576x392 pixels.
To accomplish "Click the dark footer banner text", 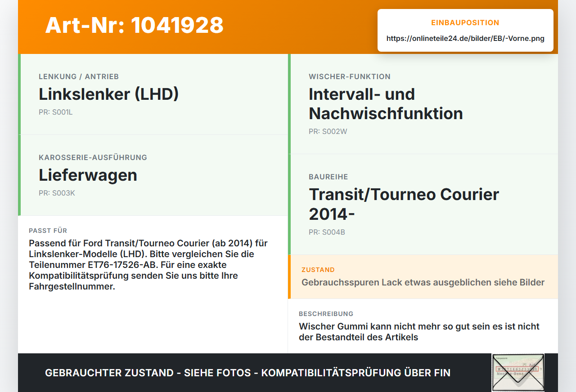I will (x=248, y=373).
